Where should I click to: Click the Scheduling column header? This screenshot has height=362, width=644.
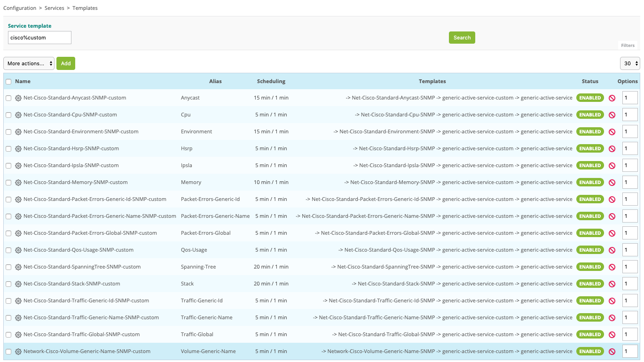click(x=271, y=81)
